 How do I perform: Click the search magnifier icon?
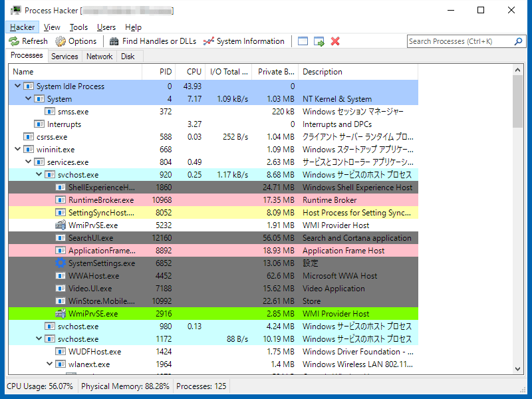518,41
